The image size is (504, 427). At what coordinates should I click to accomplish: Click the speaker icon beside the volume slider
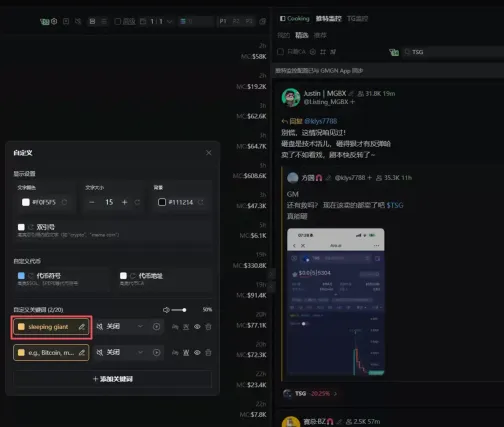pos(166,310)
